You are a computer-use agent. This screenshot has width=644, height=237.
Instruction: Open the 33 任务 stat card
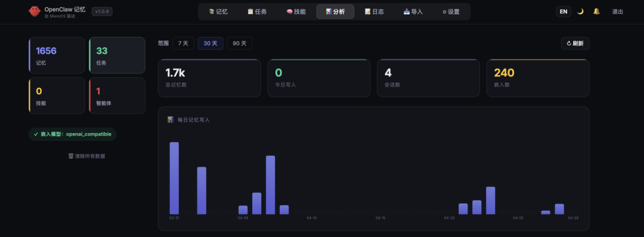(x=117, y=55)
